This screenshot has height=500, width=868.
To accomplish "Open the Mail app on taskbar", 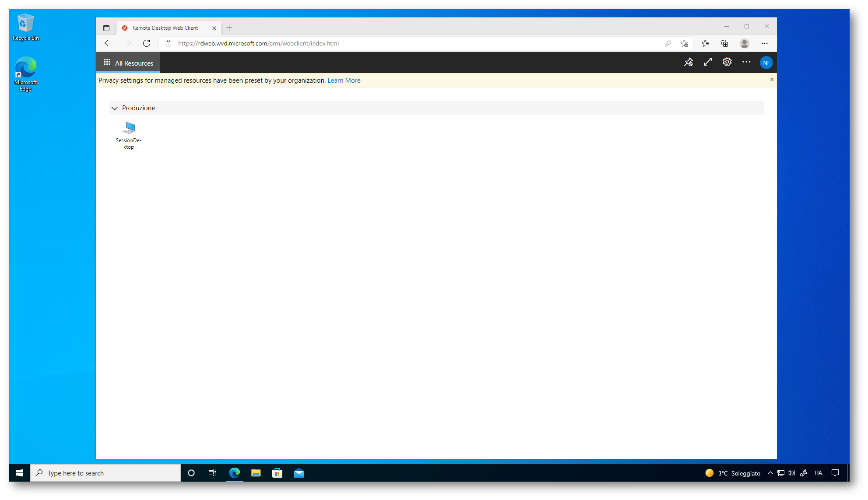I will (x=299, y=473).
